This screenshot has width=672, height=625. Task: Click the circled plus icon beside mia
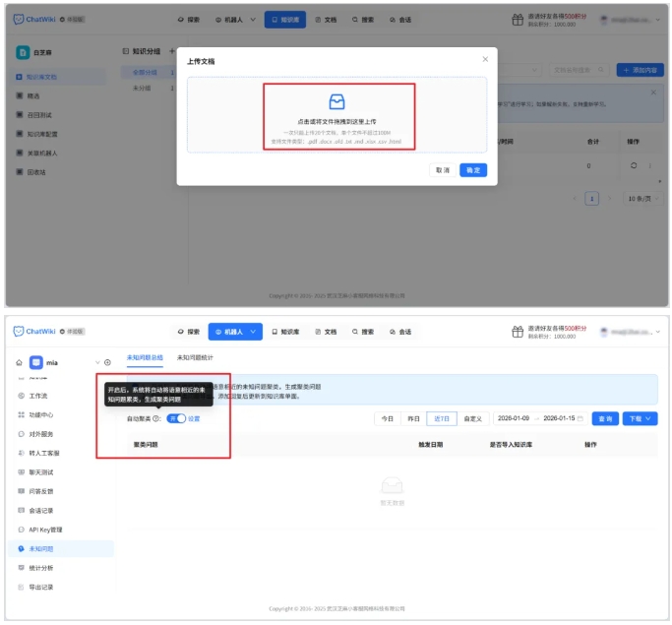pyautogui.click(x=107, y=362)
